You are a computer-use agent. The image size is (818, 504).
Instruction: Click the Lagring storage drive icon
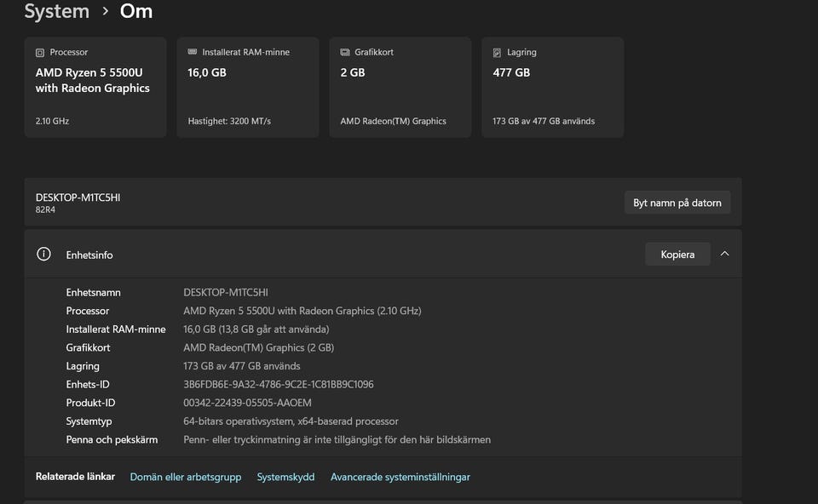(497, 53)
